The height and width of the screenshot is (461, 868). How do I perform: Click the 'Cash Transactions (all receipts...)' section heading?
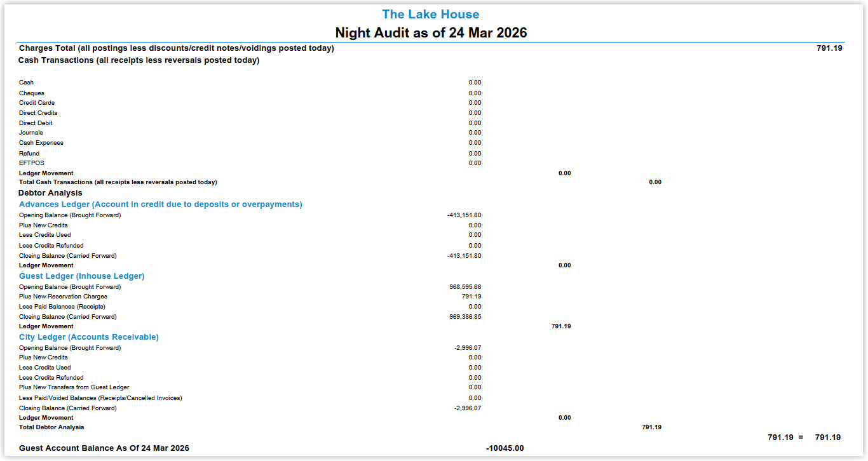point(139,60)
